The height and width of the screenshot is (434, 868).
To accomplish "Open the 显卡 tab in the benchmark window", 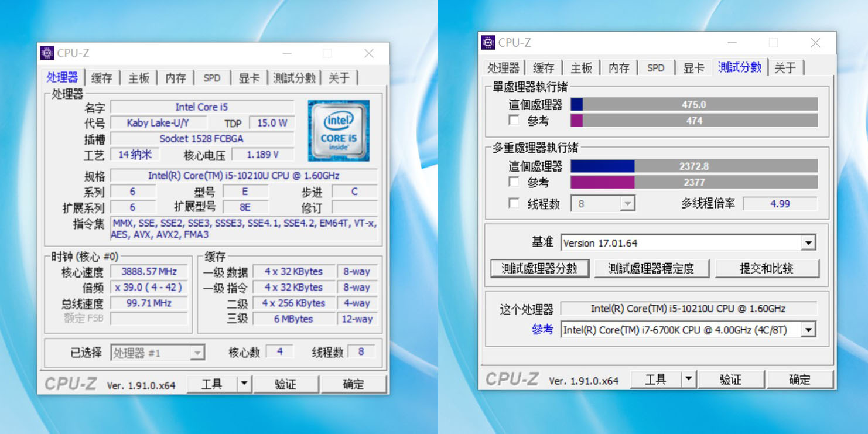I will click(693, 68).
